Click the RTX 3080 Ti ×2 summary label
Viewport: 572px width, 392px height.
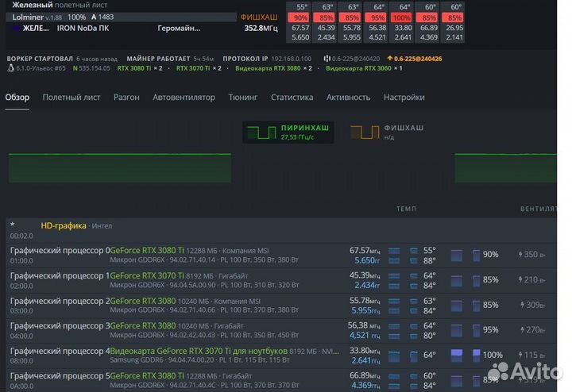click(x=140, y=68)
